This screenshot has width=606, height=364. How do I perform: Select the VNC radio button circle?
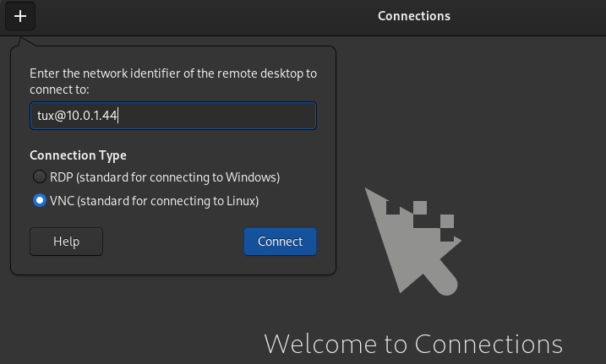[39, 201]
